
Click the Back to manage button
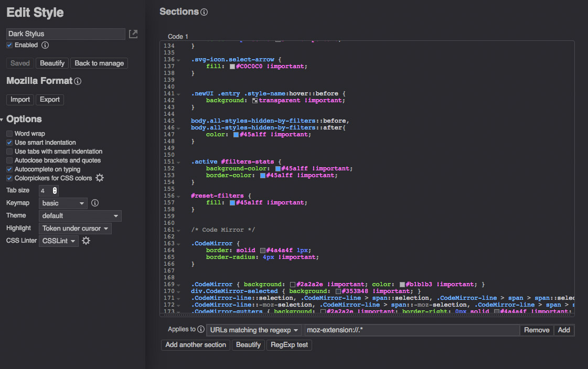point(99,63)
